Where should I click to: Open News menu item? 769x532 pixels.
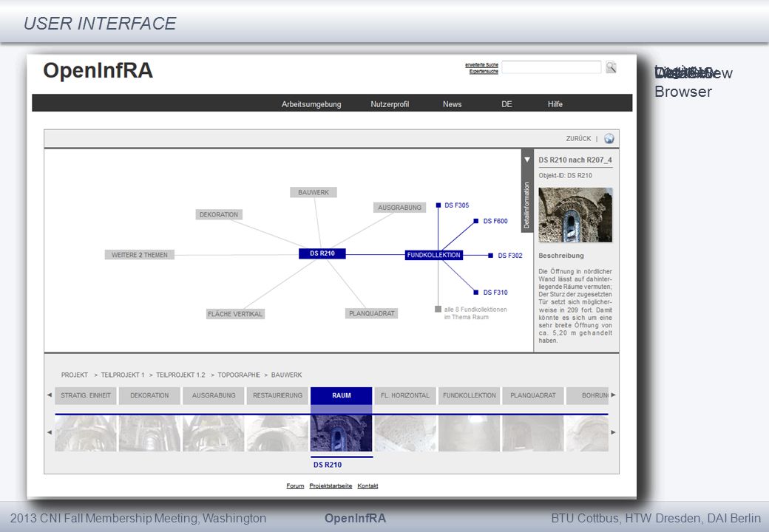452,104
